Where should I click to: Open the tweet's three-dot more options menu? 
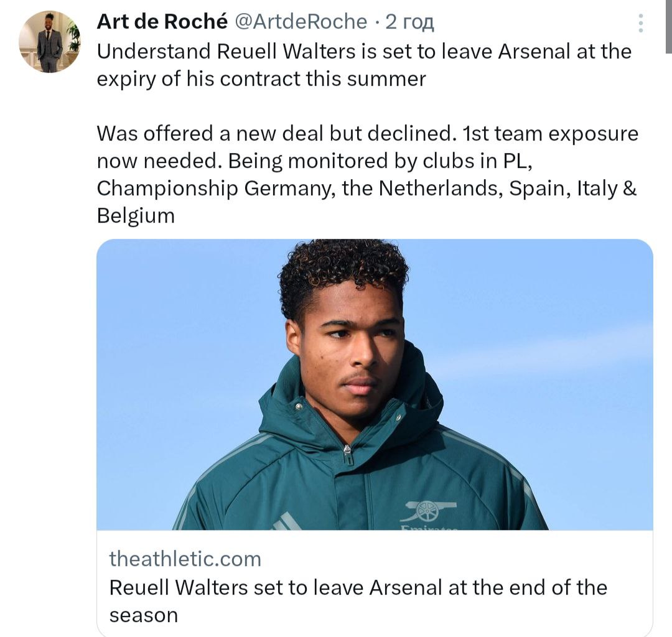tap(641, 24)
